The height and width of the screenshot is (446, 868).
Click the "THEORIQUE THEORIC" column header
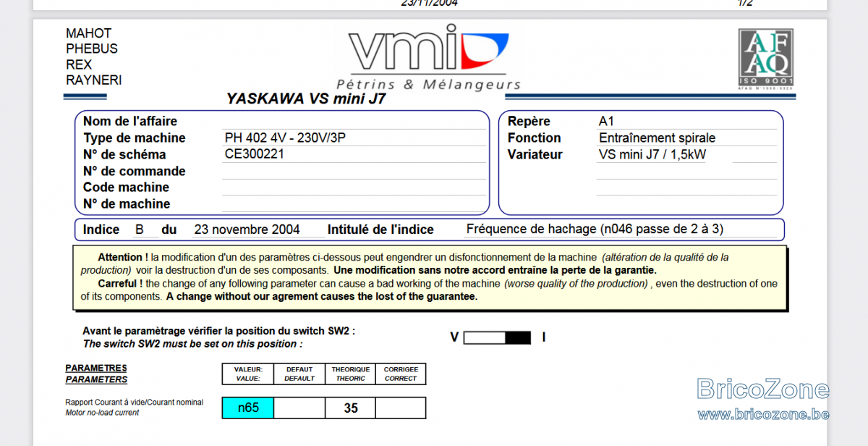click(x=351, y=374)
